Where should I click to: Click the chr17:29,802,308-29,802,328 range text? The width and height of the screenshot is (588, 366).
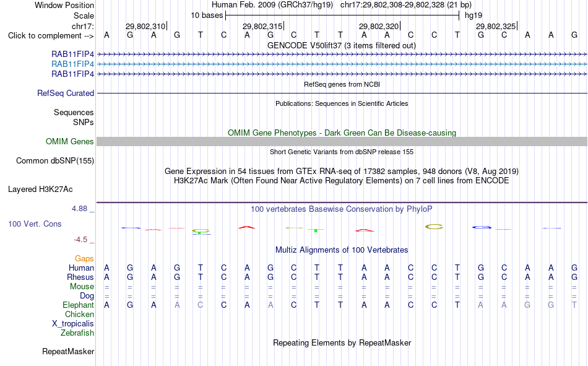406,5
